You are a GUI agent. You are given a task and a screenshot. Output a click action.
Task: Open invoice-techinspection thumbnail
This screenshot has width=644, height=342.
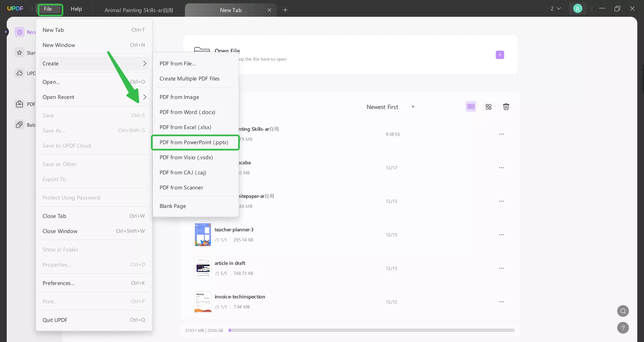(x=203, y=302)
